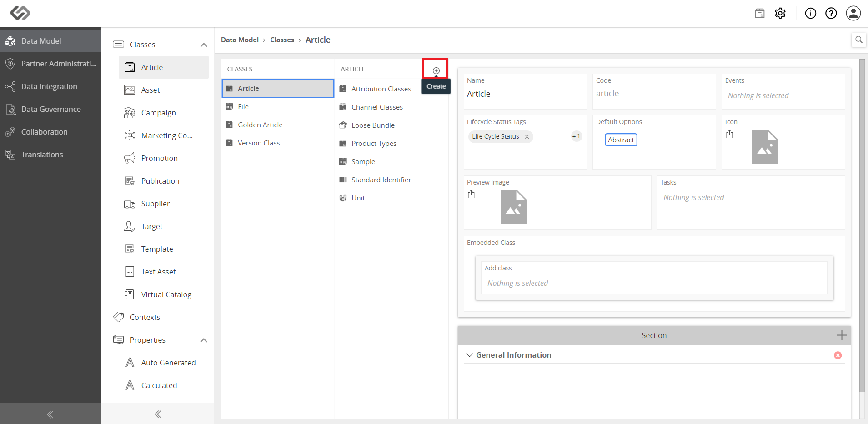Select Version Class in Classes column

point(278,143)
